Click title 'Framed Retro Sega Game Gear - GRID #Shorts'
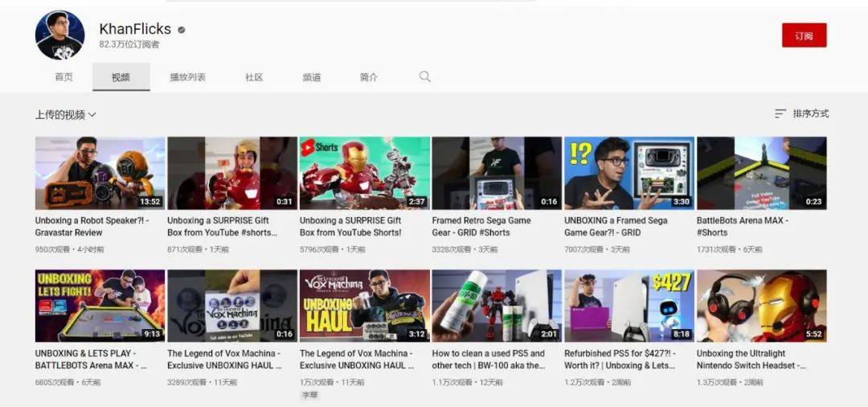Image resolution: width=868 pixels, height=407 pixels. click(x=481, y=227)
